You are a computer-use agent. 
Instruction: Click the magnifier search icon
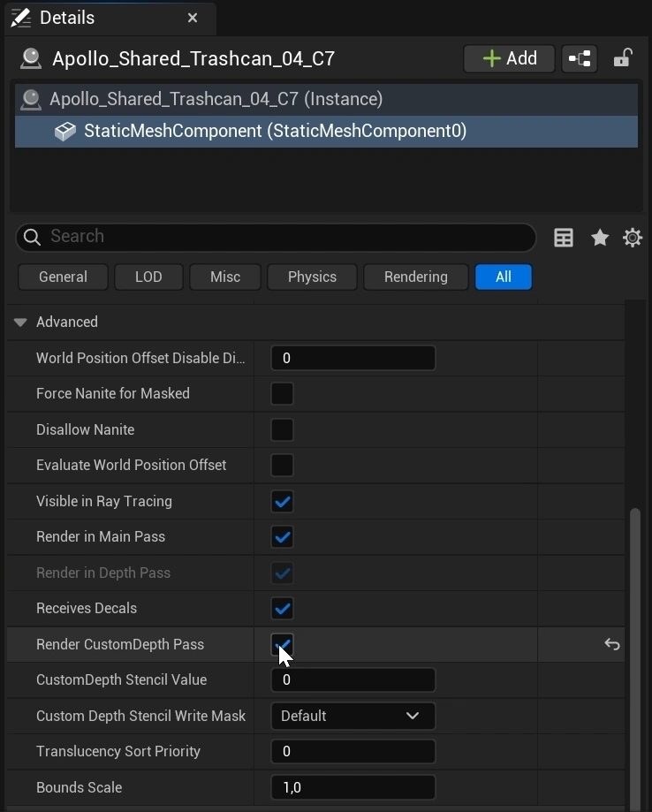pyautogui.click(x=32, y=237)
